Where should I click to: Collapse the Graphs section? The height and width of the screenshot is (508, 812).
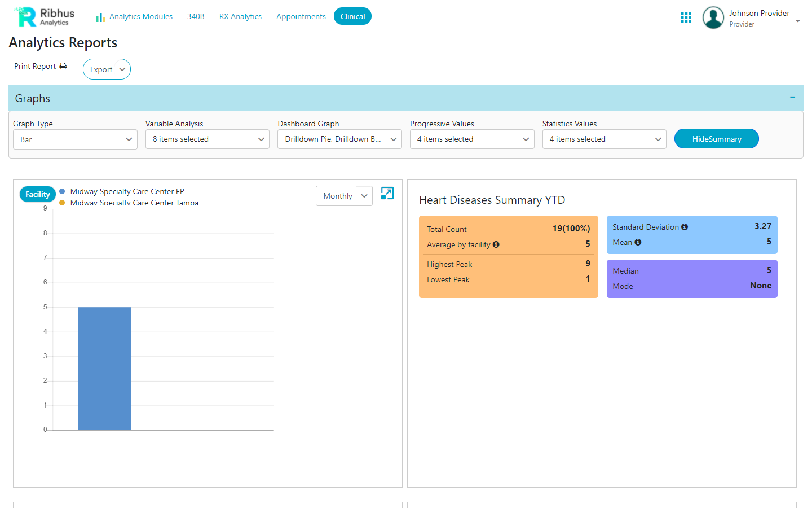(792, 97)
